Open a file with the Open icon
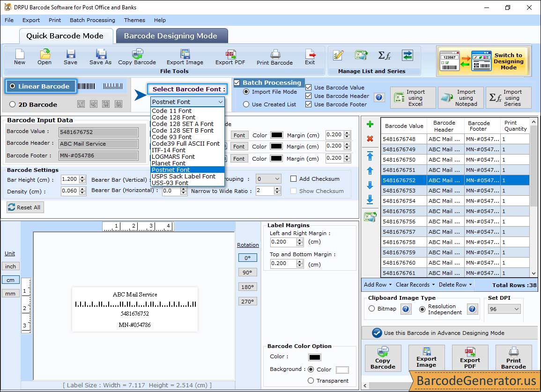The width and height of the screenshot is (541, 392). coord(44,57)
